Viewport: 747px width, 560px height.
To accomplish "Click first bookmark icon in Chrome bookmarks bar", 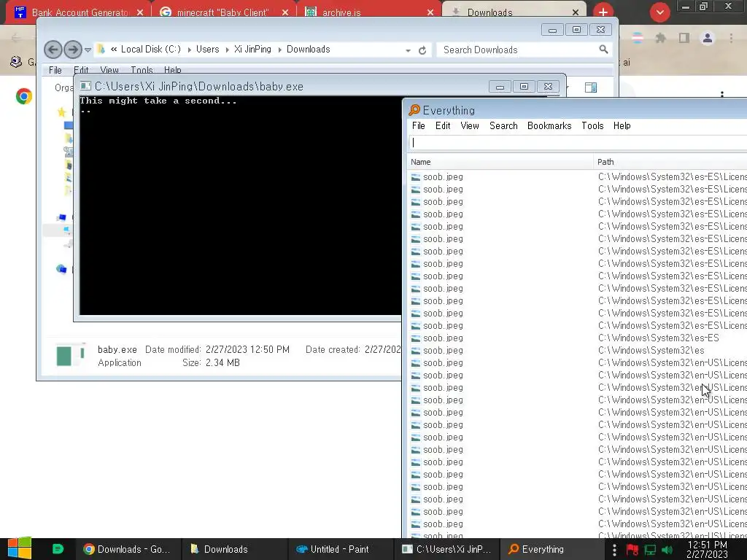I will pos(16,62).
